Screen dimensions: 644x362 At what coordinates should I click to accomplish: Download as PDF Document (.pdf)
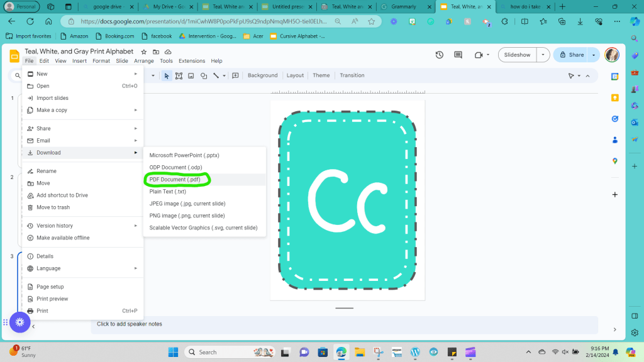point(175,180)
